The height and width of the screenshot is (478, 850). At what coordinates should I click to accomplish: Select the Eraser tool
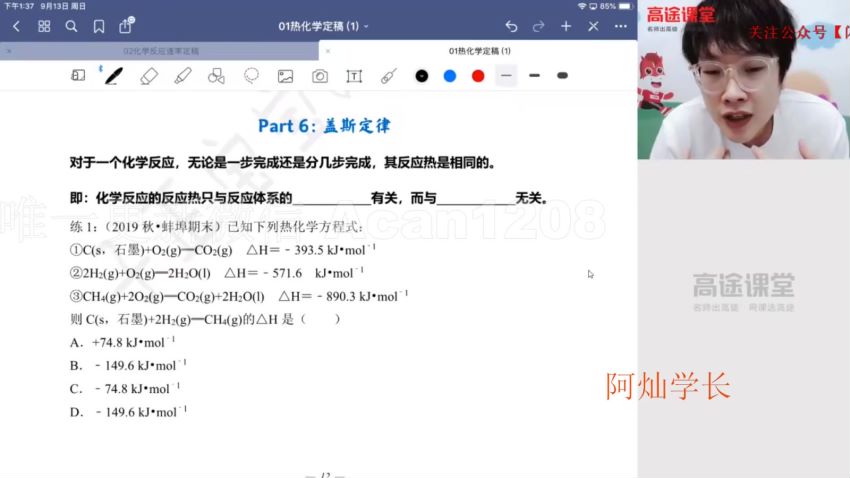[x=149, y=75]
